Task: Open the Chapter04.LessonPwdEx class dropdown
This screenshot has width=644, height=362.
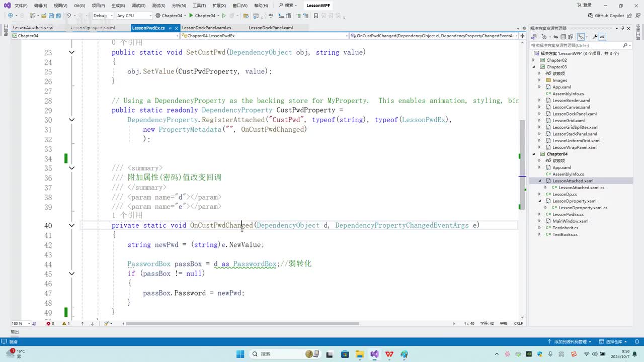Action: click(x=265, y=36)
